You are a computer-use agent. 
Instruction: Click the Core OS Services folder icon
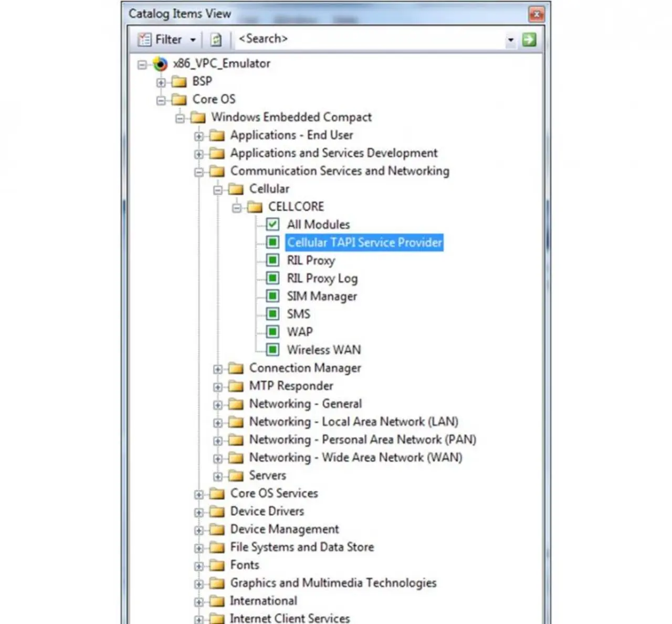[217, 494]
